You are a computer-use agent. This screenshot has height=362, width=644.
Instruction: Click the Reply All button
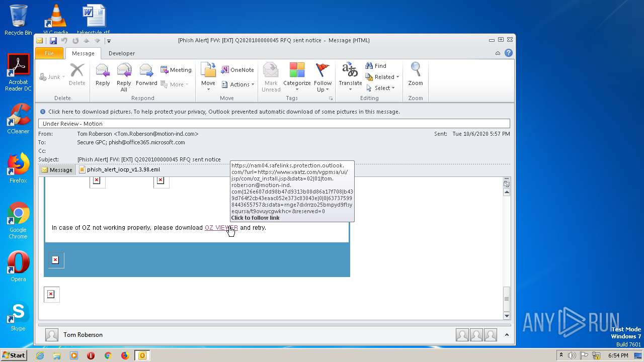(x=124, y=77)
